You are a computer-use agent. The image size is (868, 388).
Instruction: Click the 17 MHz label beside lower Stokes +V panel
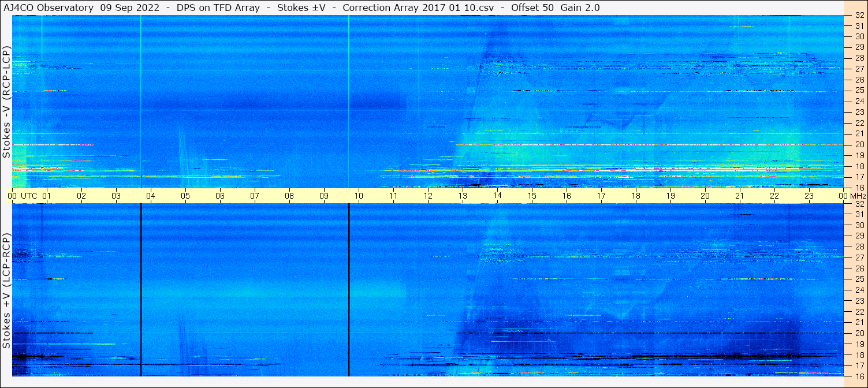pyautogui.click(x=859, y=365)
